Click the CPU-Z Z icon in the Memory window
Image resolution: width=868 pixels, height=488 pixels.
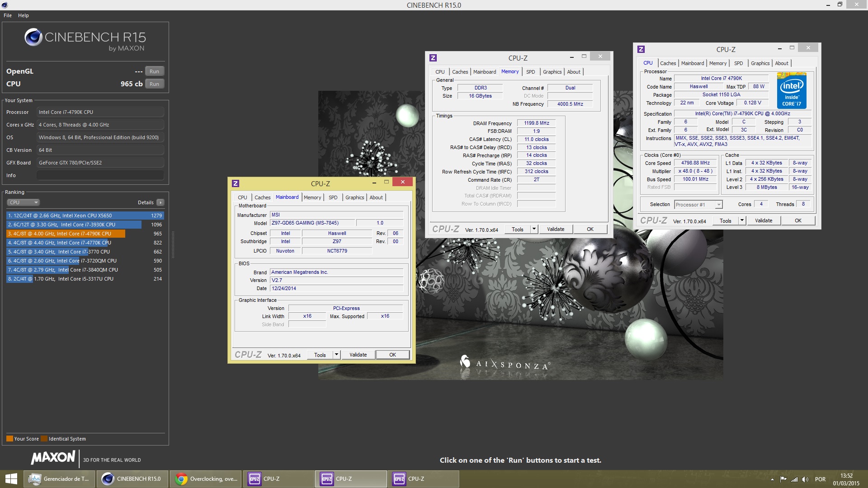433,58
